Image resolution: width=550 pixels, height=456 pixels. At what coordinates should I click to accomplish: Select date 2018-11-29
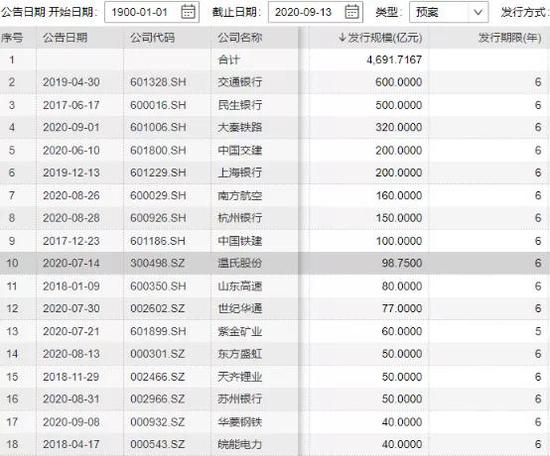tap(71, 377)
